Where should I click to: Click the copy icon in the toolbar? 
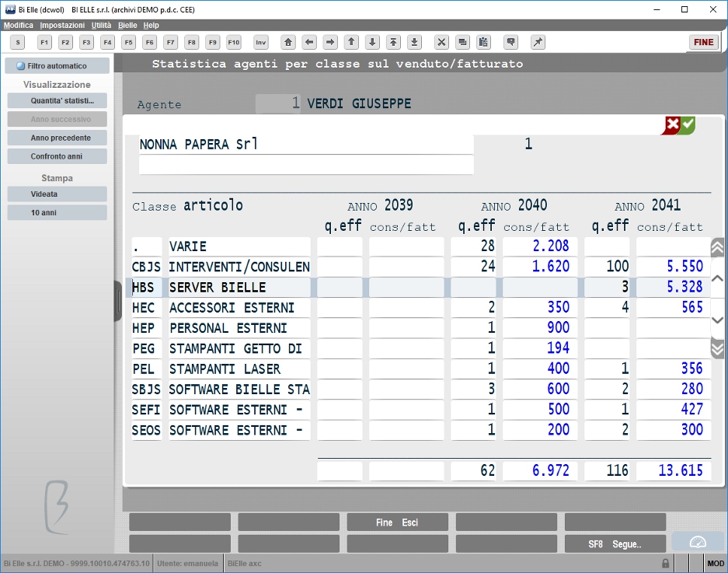point(462,42)
